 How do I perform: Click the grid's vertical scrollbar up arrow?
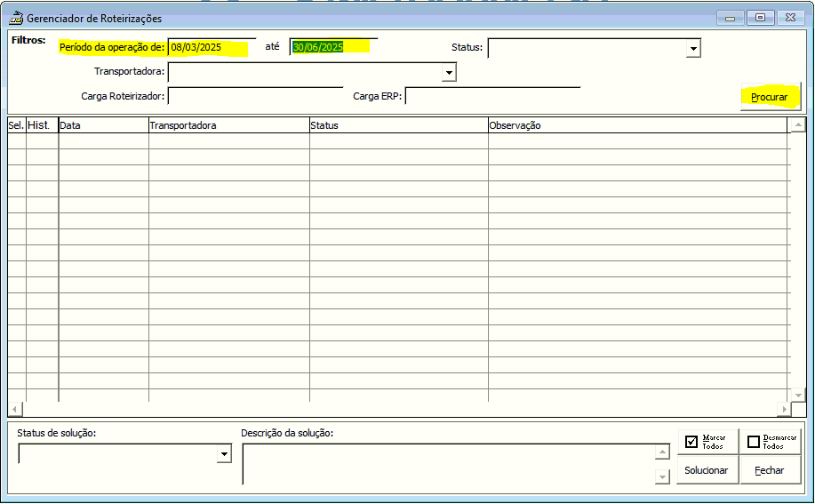click(x=798, y=124)
